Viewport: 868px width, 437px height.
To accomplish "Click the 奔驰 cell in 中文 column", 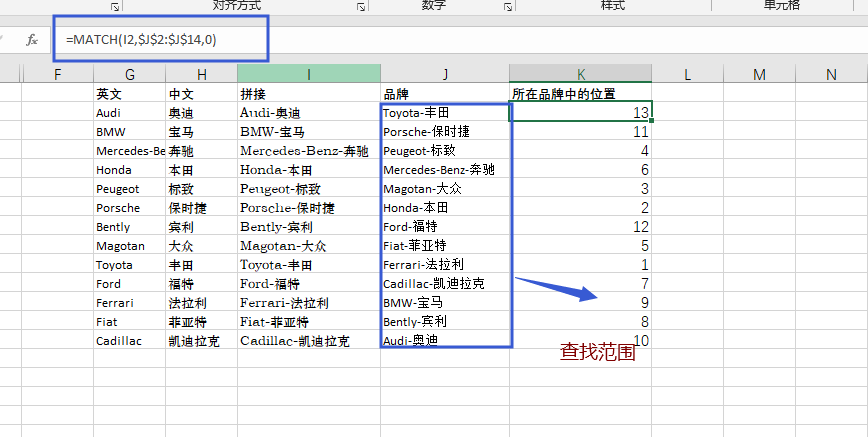I will tap(202, 151).
